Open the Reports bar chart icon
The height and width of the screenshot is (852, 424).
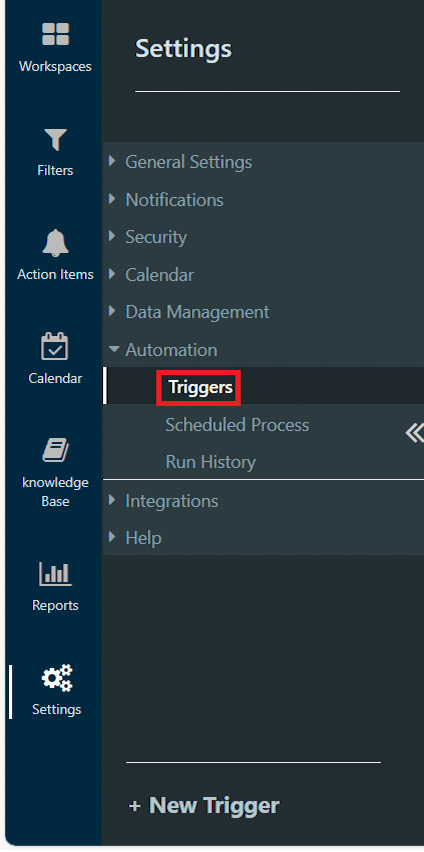click(x=55, y=574)
